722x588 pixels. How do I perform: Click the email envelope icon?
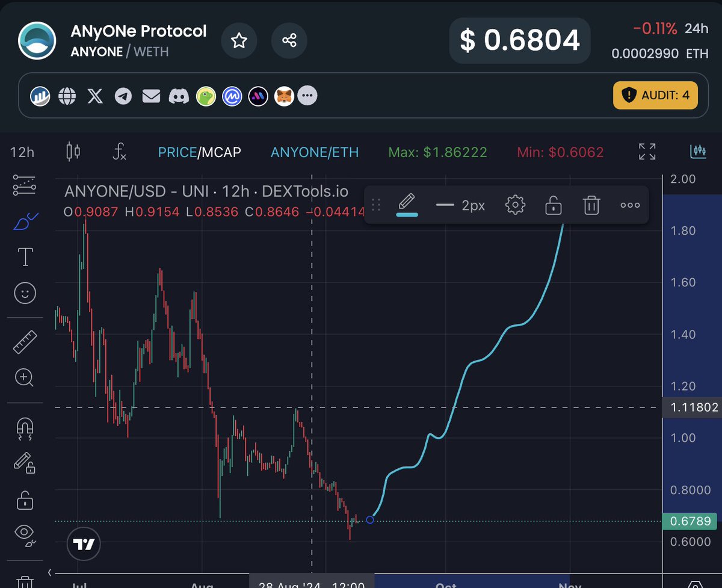click(151, 95)
